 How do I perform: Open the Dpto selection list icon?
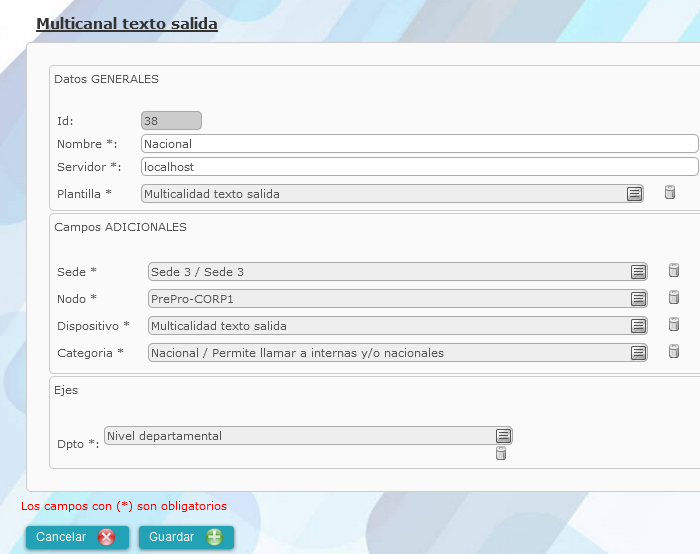coord(503,436)
